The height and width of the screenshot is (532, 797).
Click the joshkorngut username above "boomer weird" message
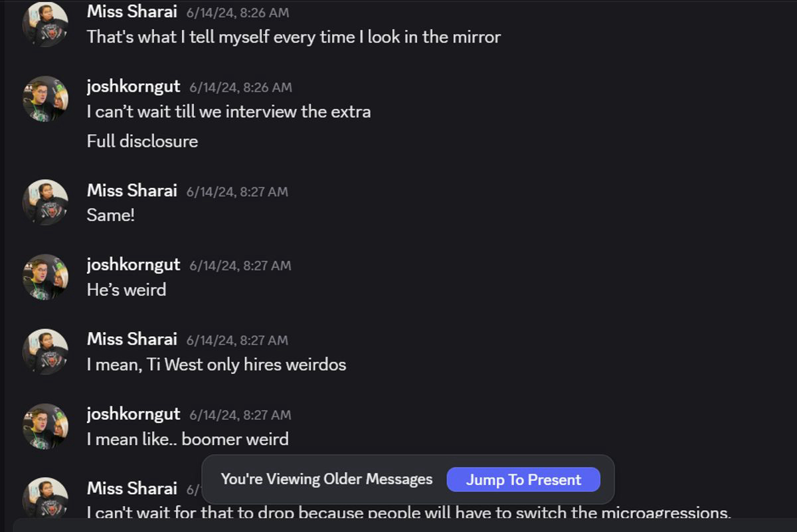[133, 414]
